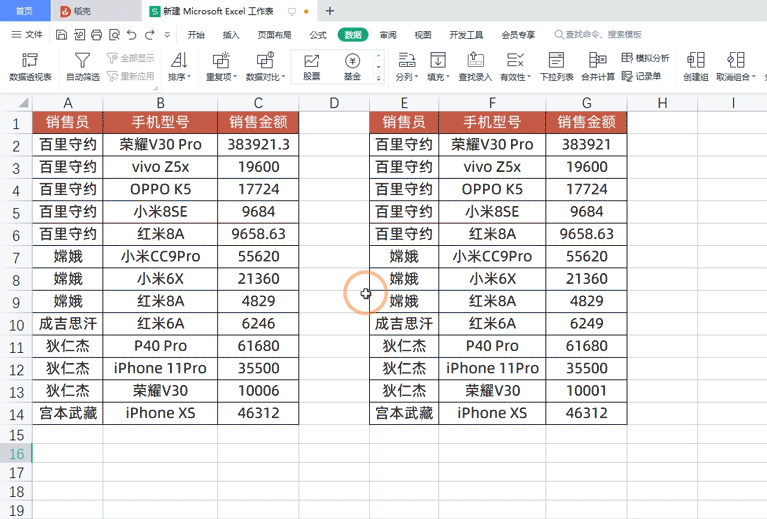Click 合并计算 consolidate tool
This screenshot has height=519, width=767.
click(x=598, y=67)
